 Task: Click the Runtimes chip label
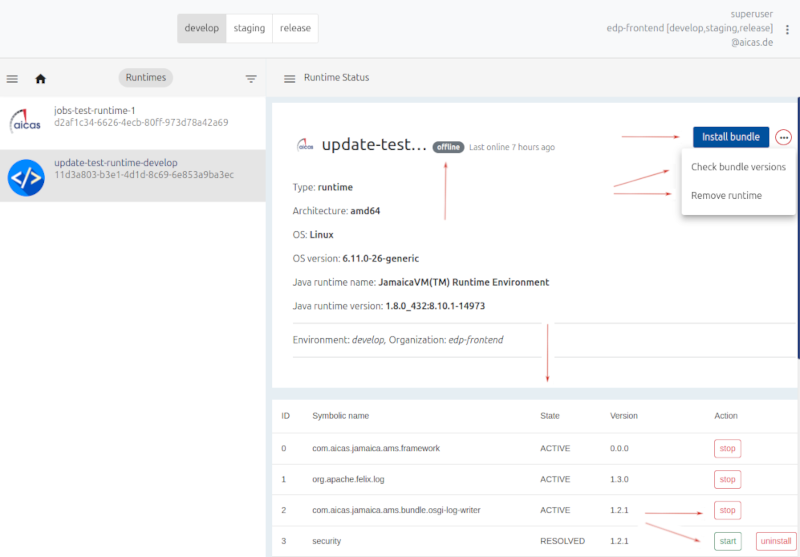pos(146,77)
